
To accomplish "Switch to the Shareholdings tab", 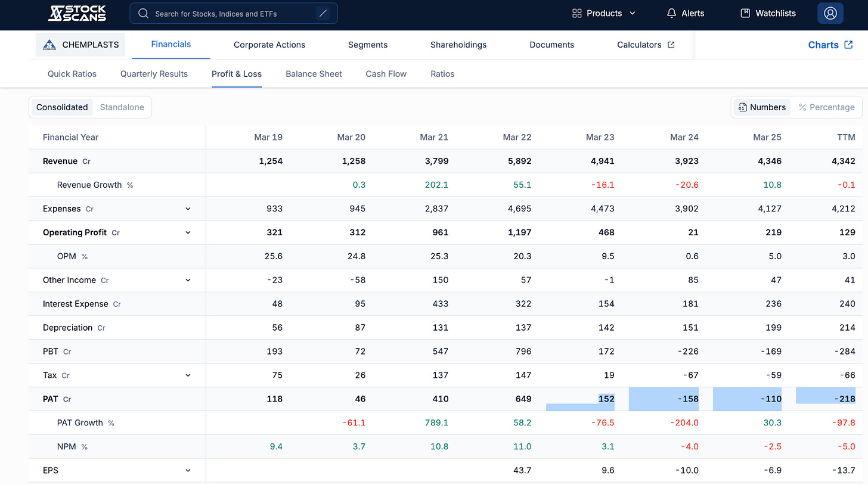I will click(458, 45).
